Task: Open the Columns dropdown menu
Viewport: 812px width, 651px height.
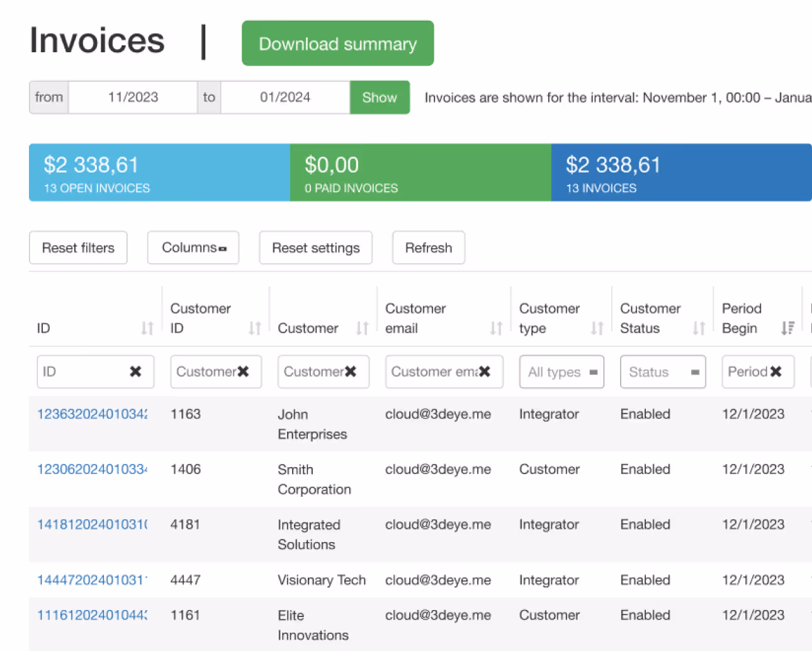Action: [193, 248]
